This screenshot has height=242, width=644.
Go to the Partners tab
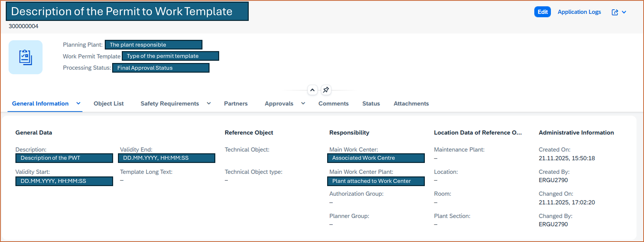click(x=236, y=103)
